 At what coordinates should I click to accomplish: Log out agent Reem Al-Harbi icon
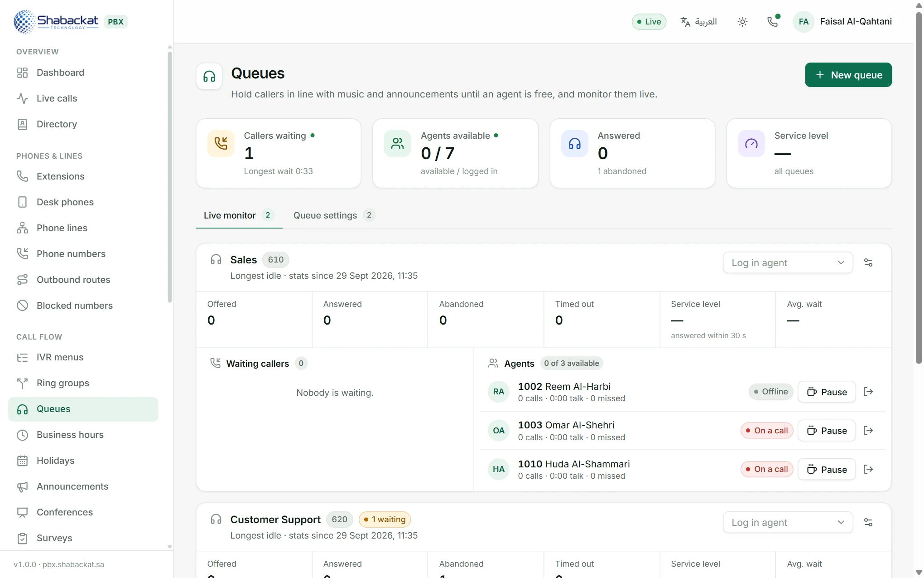pos(868,392)
